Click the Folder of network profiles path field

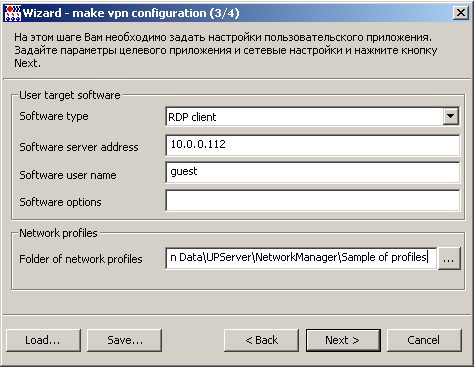point(301,258)
